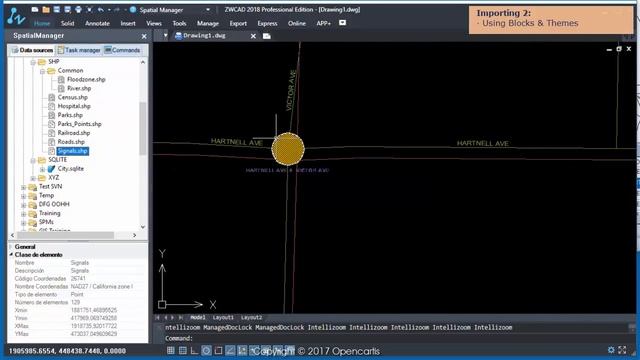The width and height of the screenshot is (640, 360).
Task: Click the Undo arrow icon
Action: tap(100, 9)
